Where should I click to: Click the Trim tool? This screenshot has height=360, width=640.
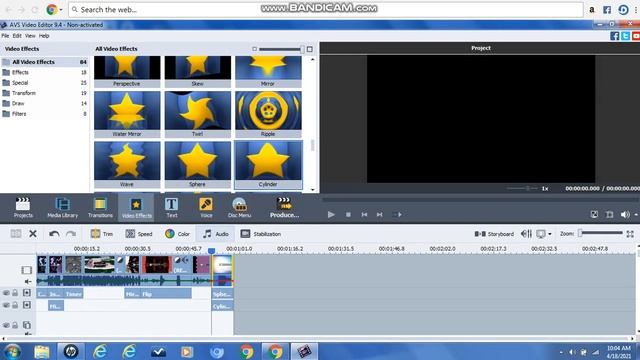tap(102, 234)
